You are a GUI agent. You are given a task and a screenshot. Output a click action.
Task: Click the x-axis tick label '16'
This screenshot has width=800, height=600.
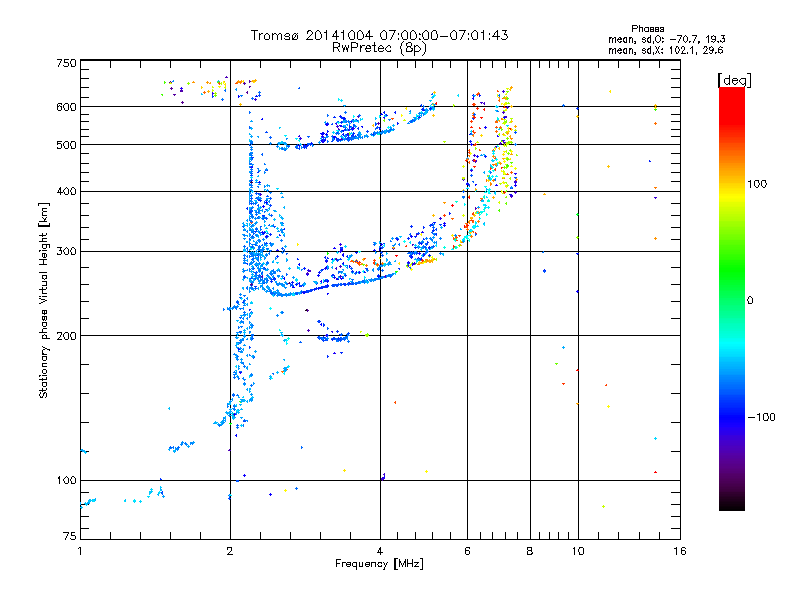tap(680, 551)
